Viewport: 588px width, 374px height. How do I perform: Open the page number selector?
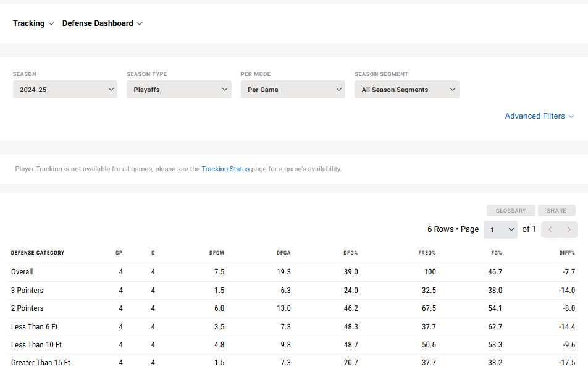point(500,229)
